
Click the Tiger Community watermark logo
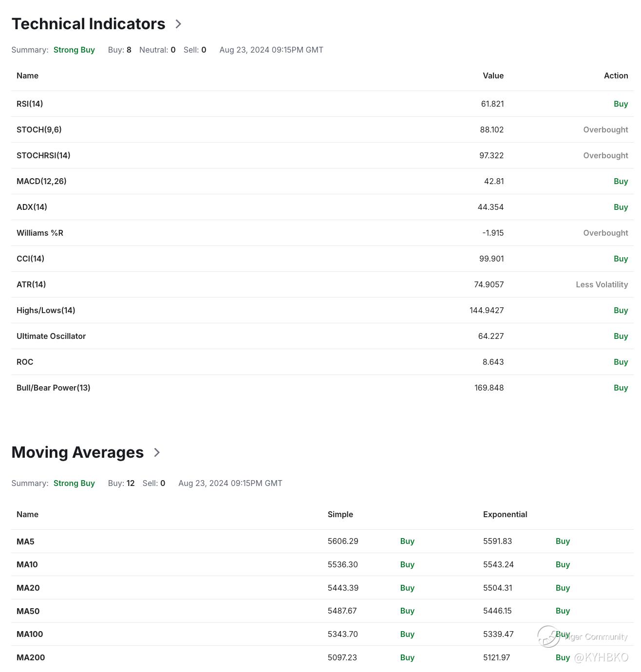tap(548, 636)
